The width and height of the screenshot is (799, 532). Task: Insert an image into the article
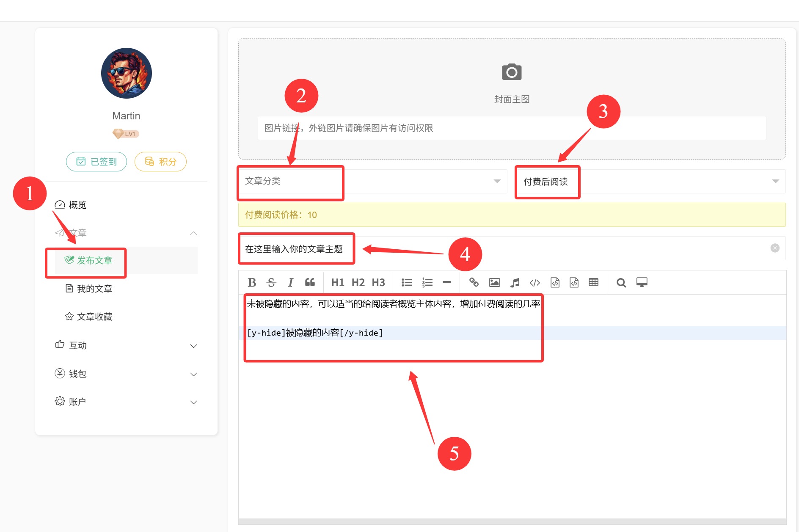pyautogui.click(x=494, y=282)
